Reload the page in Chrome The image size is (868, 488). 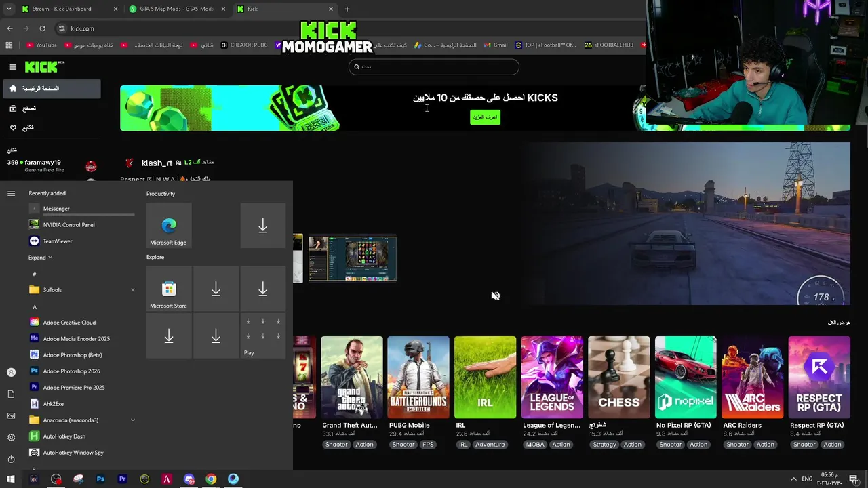pyautogui.click(x=42, y=28)
